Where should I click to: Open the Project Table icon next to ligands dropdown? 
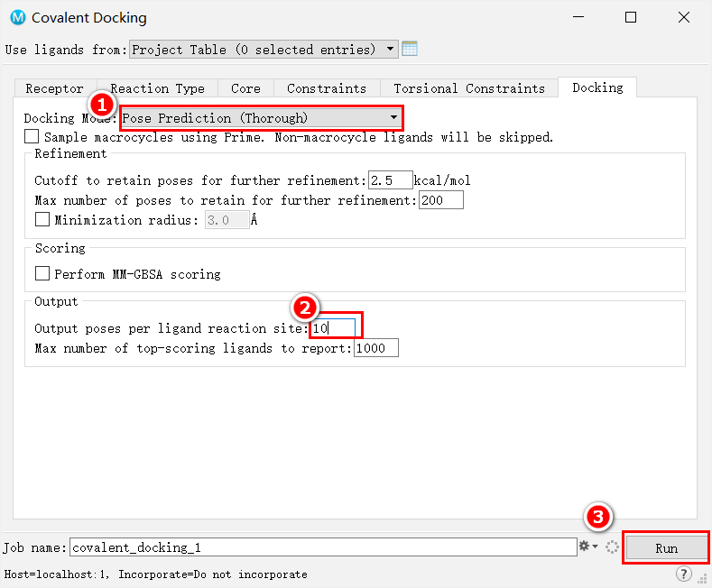tap(410, 49)
